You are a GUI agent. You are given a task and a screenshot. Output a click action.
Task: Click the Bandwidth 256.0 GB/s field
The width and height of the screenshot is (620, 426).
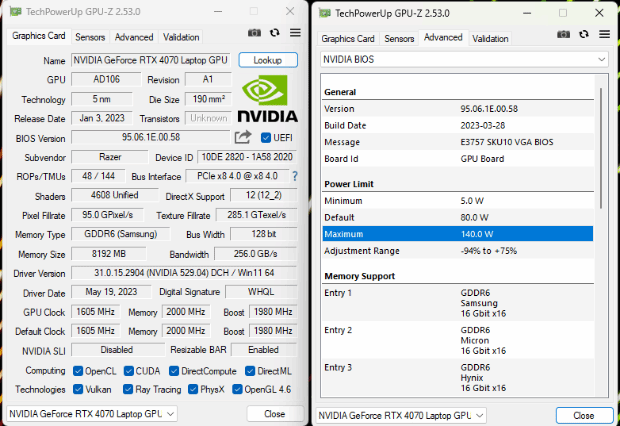point(255,254)
